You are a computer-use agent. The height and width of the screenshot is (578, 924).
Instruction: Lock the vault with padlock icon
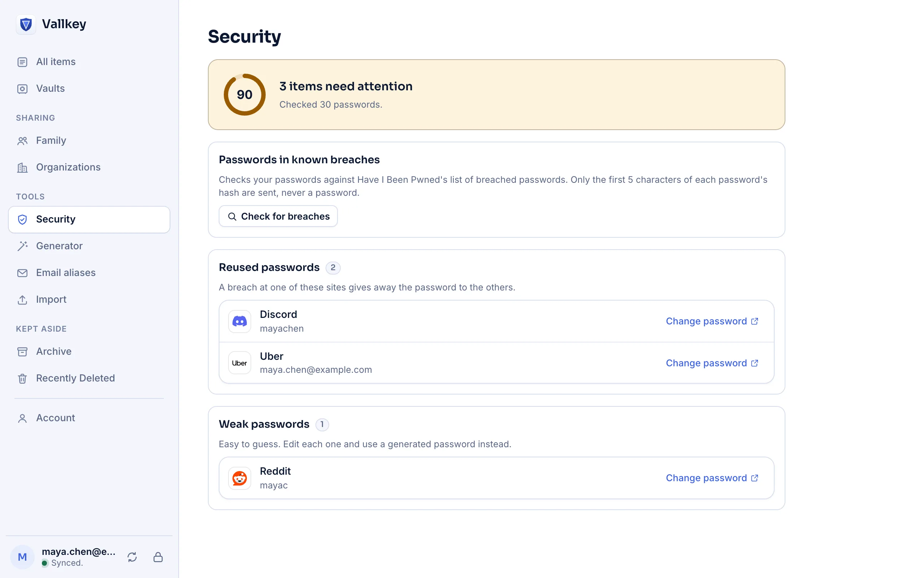coord(158,557)
